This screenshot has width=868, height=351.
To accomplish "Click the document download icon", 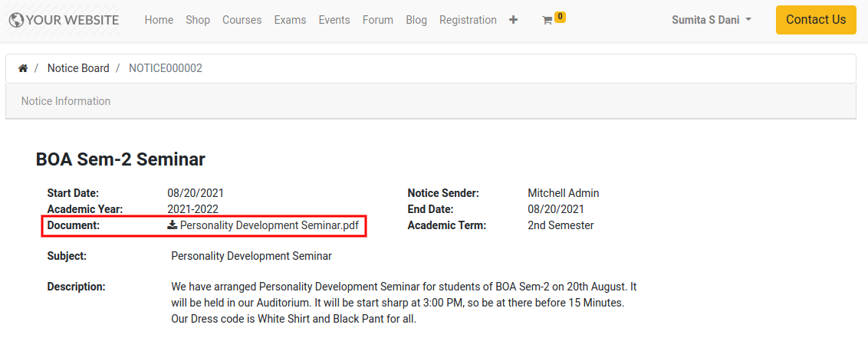I will (x=173, y=225).
